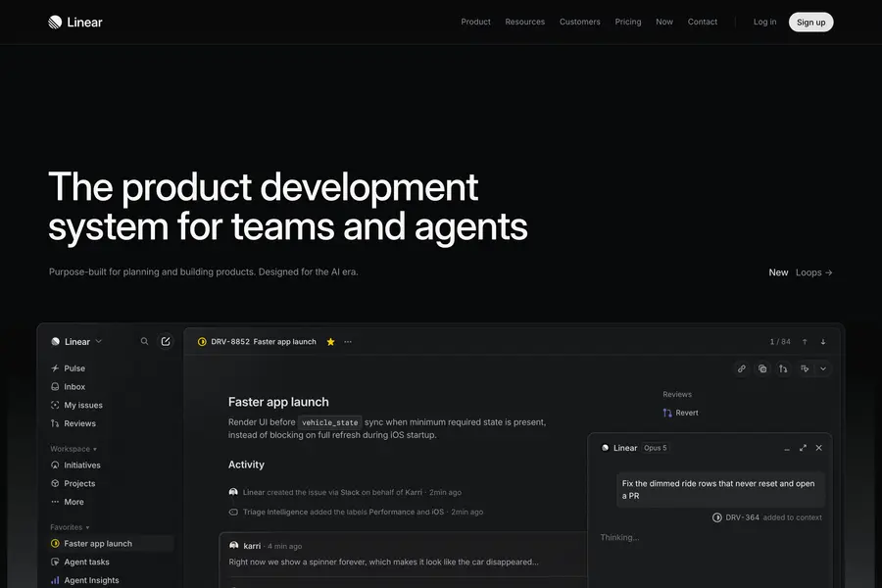Expand the More item in the sidebar
The image size is (882, 588).
click(67, 502)
